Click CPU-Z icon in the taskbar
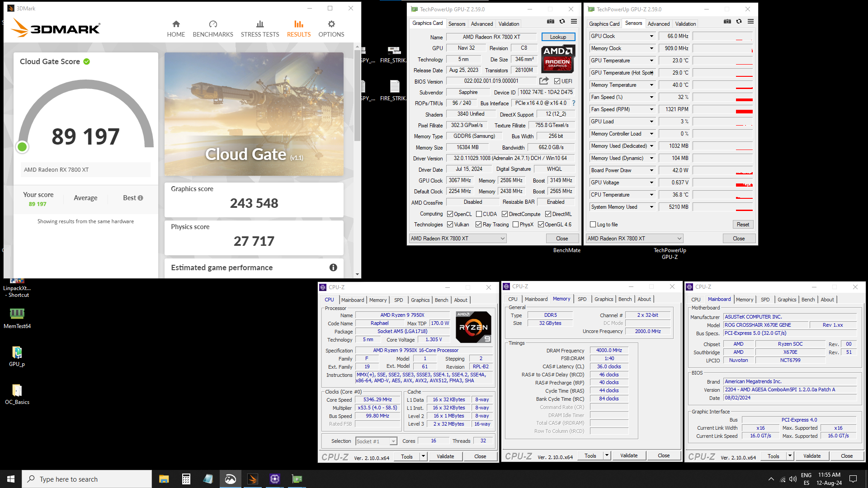This screenshot has width=868, height=488. pyautogui.click(x=274, y=479)
